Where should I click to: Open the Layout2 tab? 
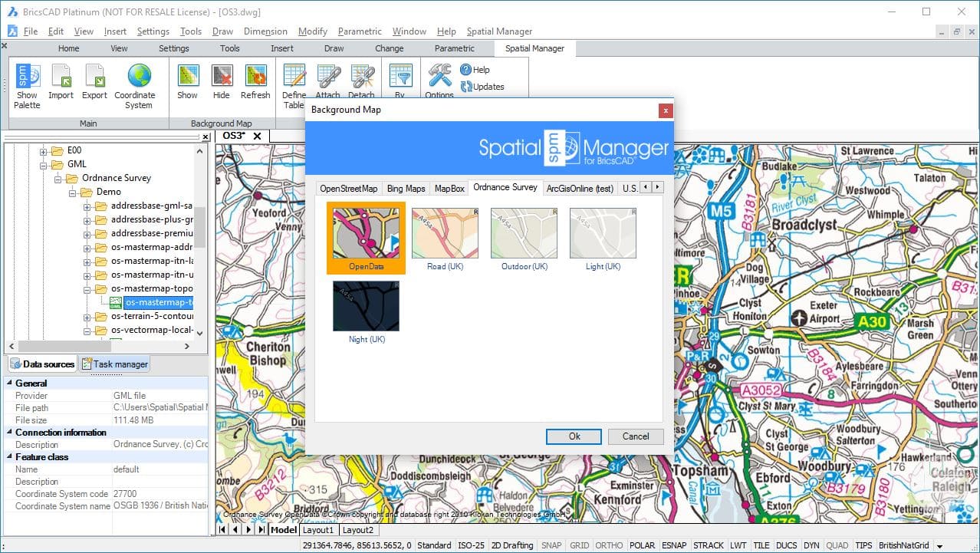358,530
